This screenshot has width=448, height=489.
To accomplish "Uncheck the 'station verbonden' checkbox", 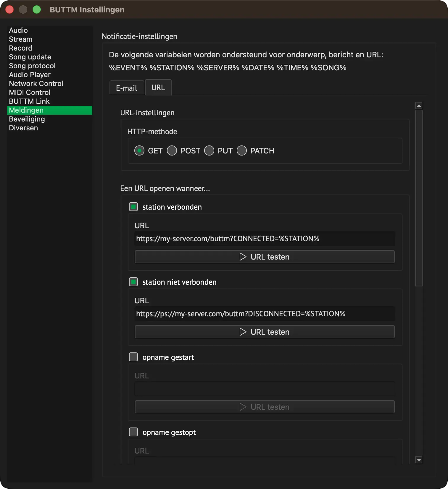I will [x=133, y=207].
